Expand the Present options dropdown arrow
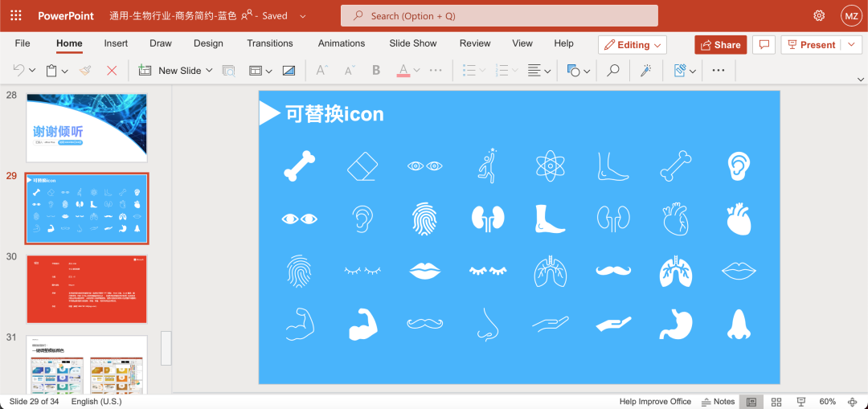Viewport: 868px width, 409px height. (851, 45)
